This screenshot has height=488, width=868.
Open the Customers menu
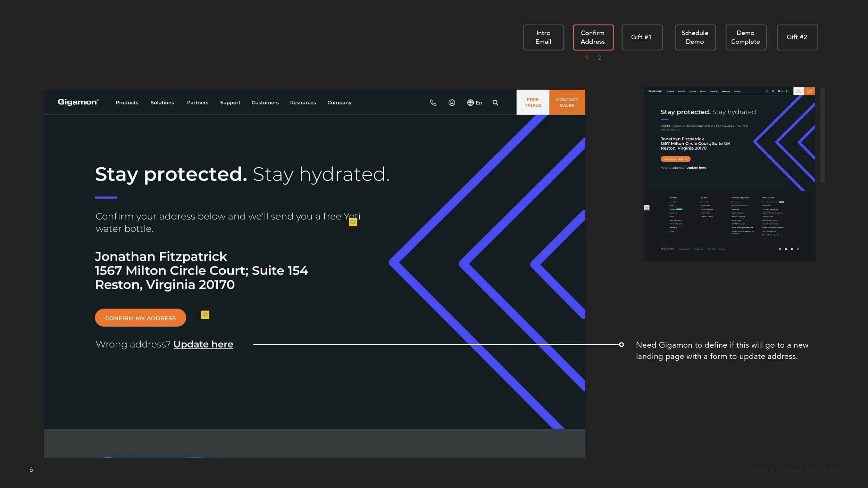pyautogui.click(x=265, y=102)
